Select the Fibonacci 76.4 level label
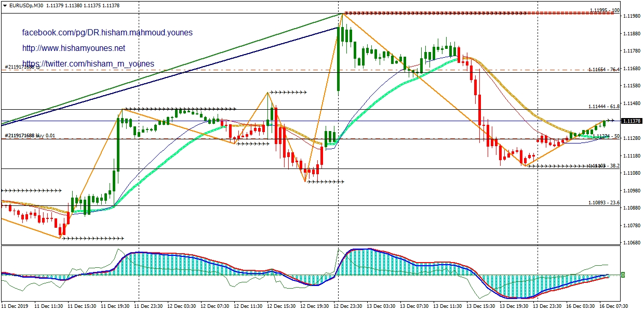 tap(604, 70)
